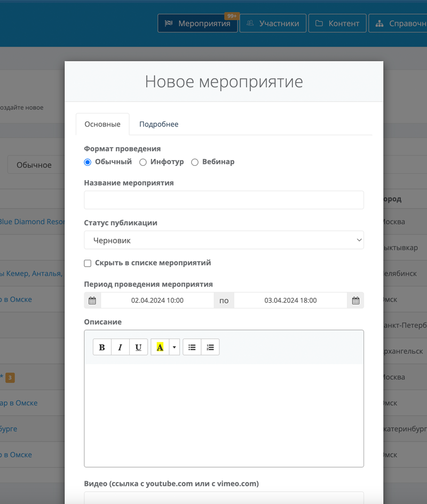Open the Основные tab
The width and height of the screenshot is (427, 504).
pyautogui.click(x=102, y=124)
